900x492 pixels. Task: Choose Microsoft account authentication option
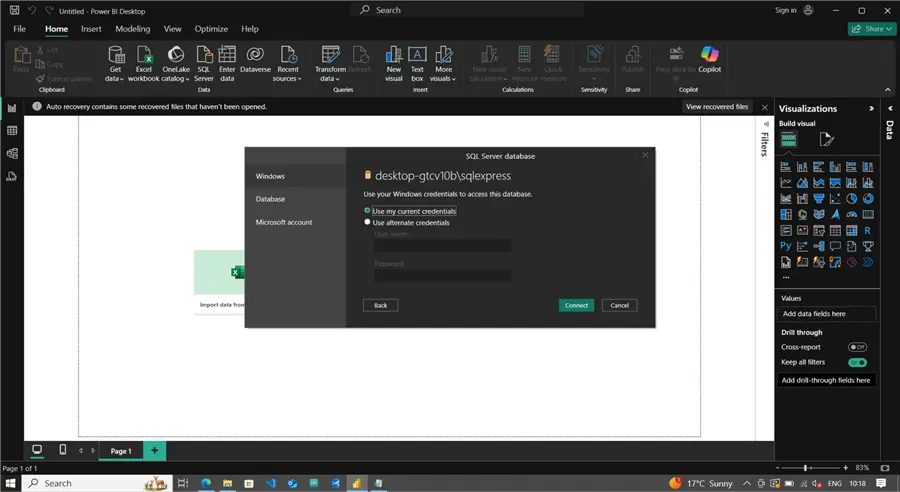pyautogui.click(x=295, y=222)
